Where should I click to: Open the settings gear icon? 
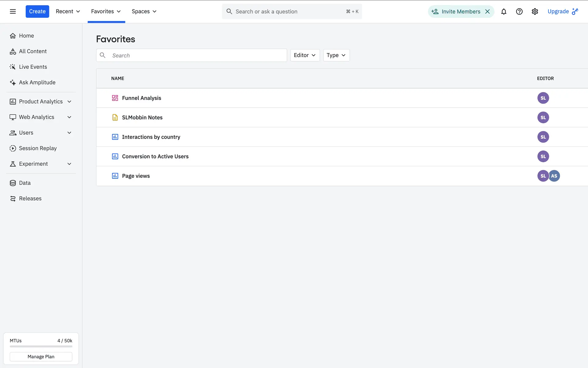[x=535, y=11]
